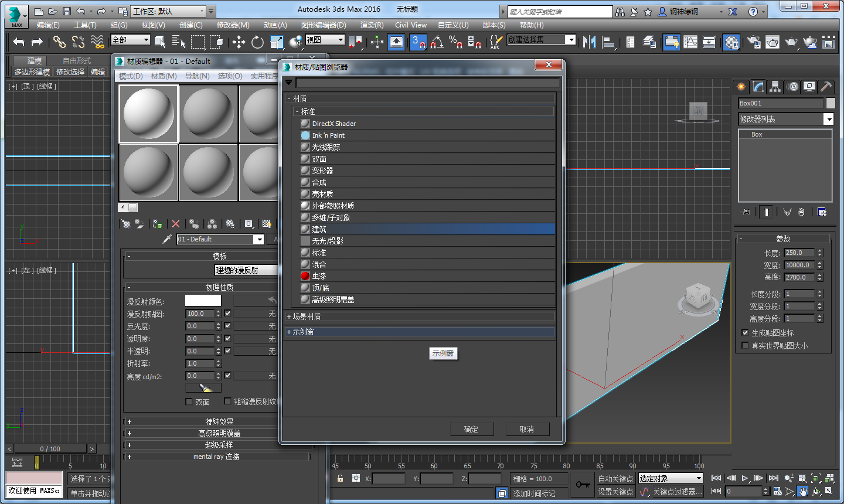The height and width of the screenshot is (504, 844).
Task: Open 导航(N) menu in Material Editor
Action: pos(197,76)
